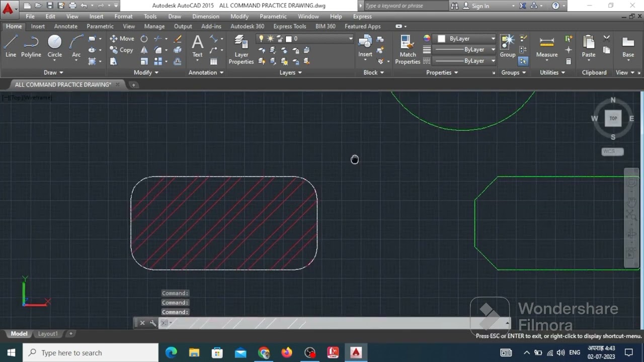The height and width of the screenshot is (362, 644).
Task: Expand the Properties panel
Action: pos(442,72)
